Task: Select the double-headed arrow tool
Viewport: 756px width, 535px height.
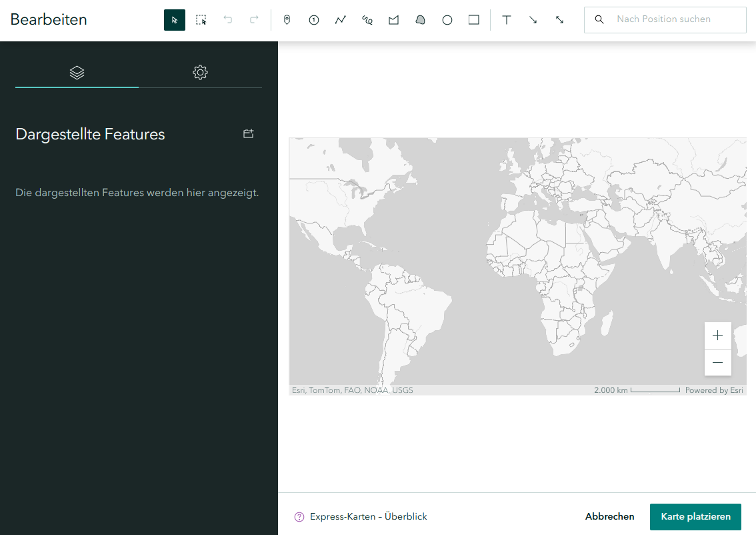Action: (x=560, y=20)
